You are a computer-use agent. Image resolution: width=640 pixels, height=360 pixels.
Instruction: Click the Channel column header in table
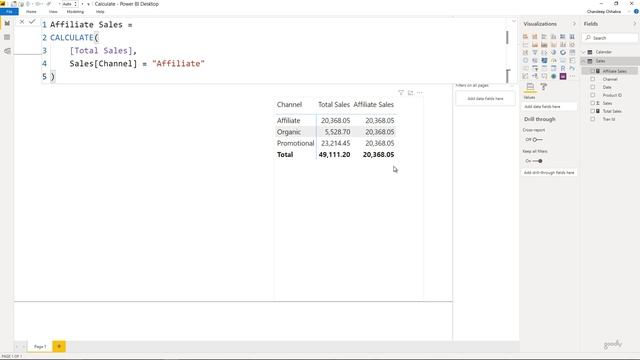coord(289,104)
